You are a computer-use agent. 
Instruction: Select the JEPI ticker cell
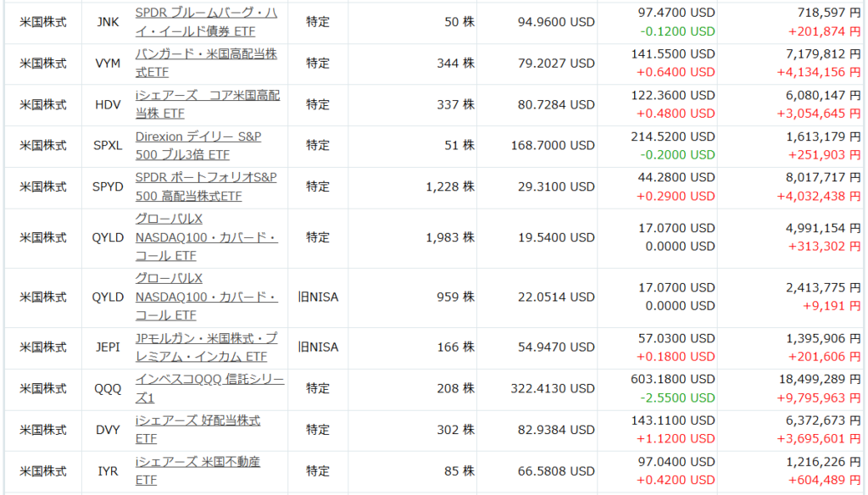[x=108, y=347]
